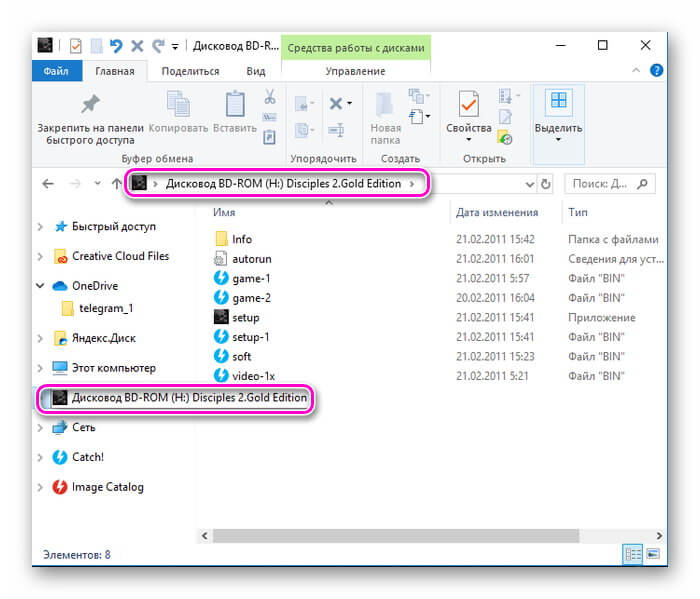Sort by the Дата изменения column header

pyautogui.click(x=496, y=212)
